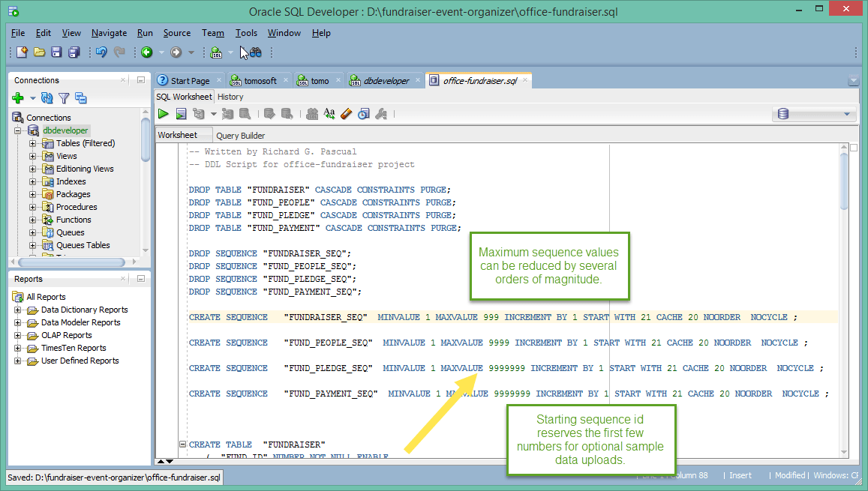
Task: Click the Redo arrow icon
Action: pyautogui.click(x=119, y=52)
